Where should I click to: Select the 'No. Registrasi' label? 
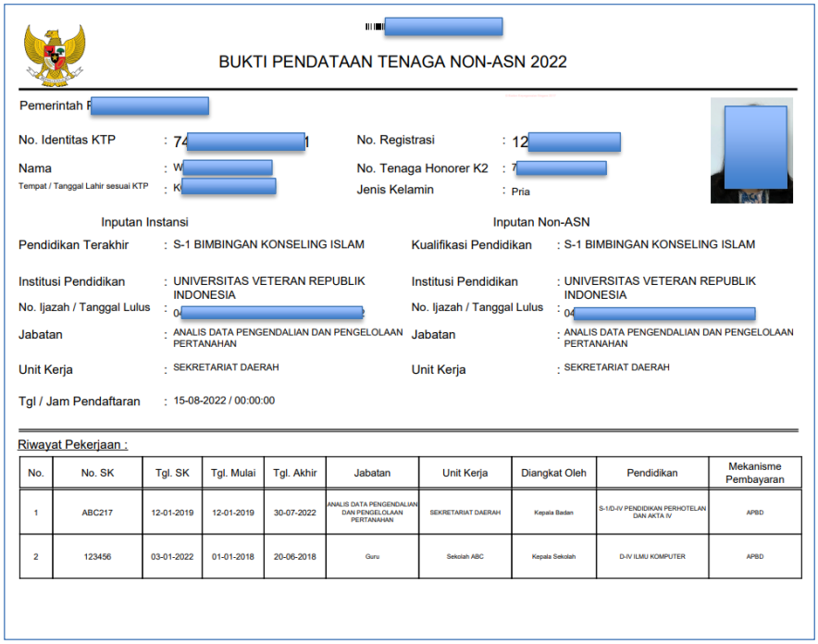(x=395, y=140)
